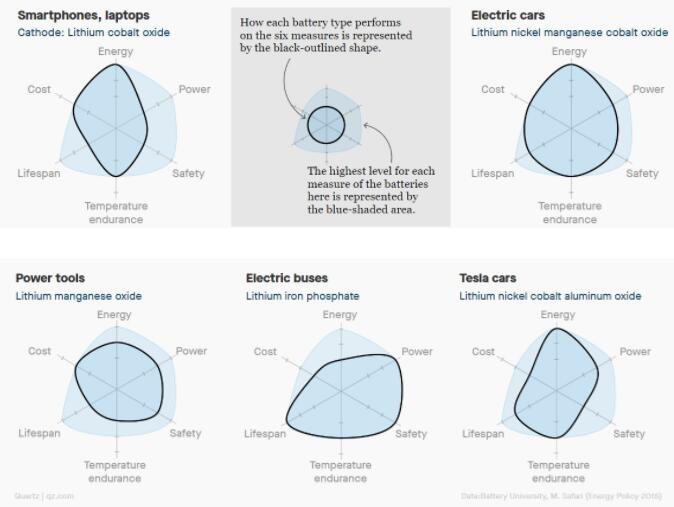
Task: Click the 'Electric buses' chart heading
Action: (x=287, y=278)
